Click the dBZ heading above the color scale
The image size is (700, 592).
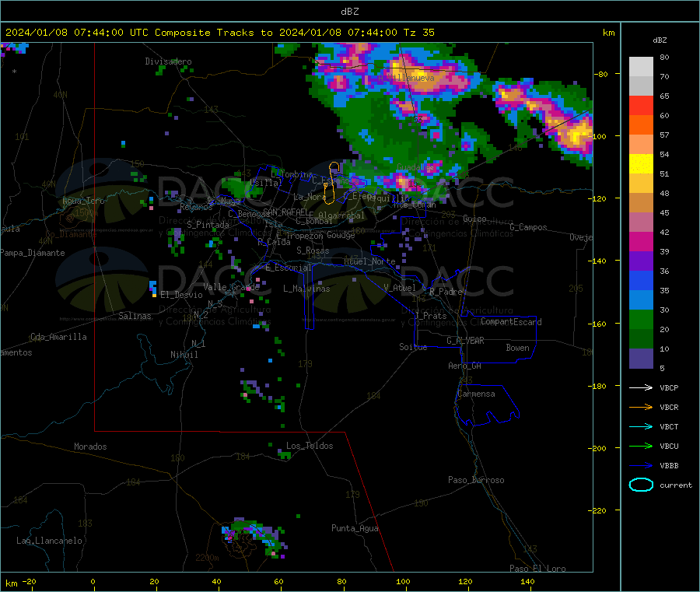[660, 40]
